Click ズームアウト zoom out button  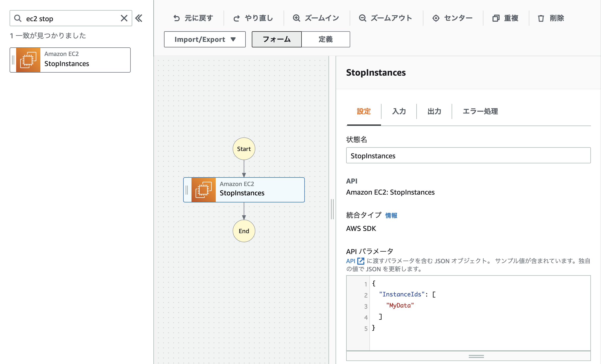[386, 18]
